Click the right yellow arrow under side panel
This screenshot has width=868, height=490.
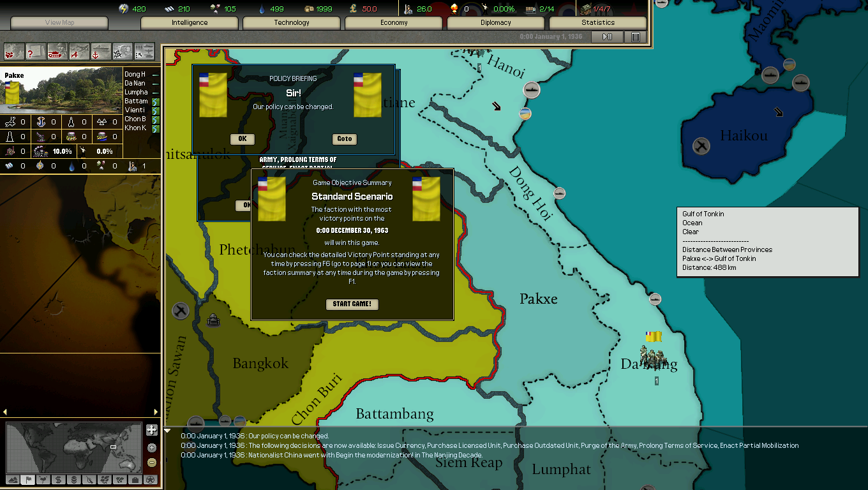156,412
